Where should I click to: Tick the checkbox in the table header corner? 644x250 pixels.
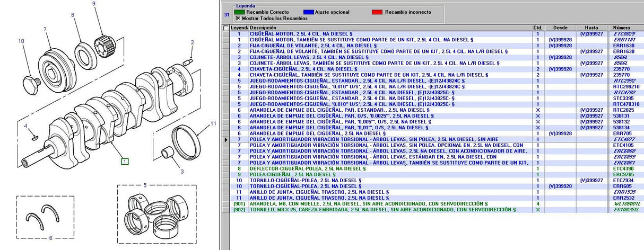tap(227, 28)
